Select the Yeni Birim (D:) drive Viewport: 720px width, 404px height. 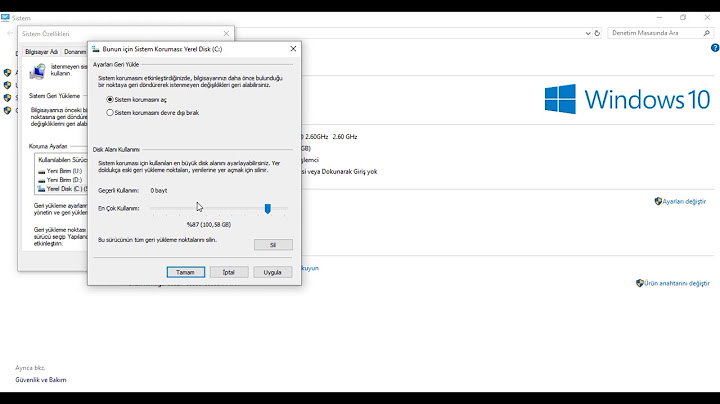pos(60,180)
